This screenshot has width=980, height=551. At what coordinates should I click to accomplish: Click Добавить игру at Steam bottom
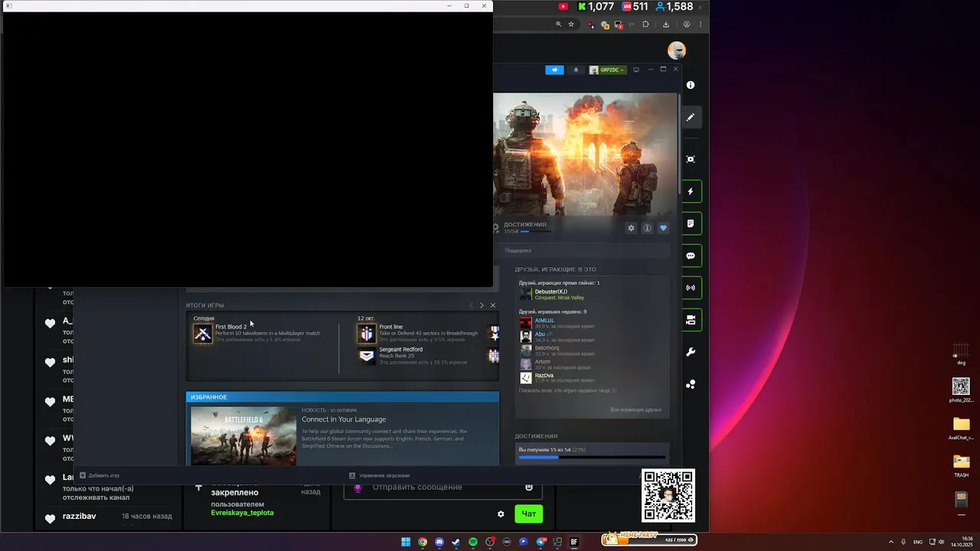click(x=100, y=475)
